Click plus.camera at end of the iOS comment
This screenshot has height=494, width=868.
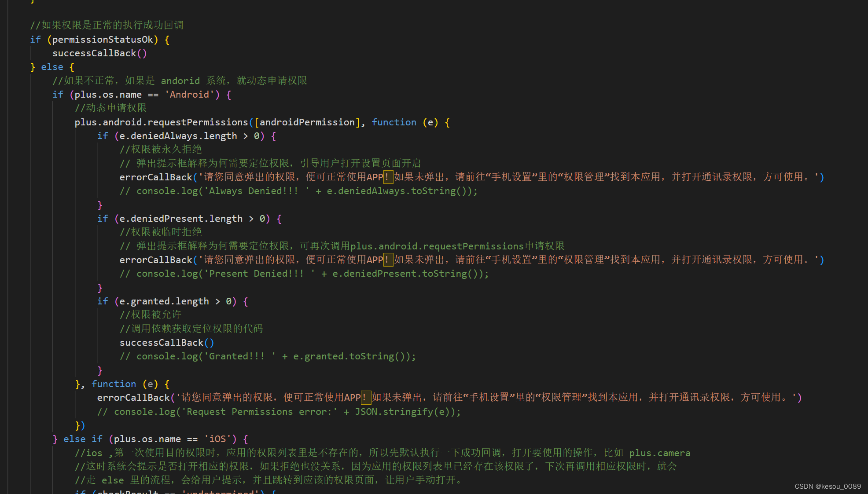point(659,453)
